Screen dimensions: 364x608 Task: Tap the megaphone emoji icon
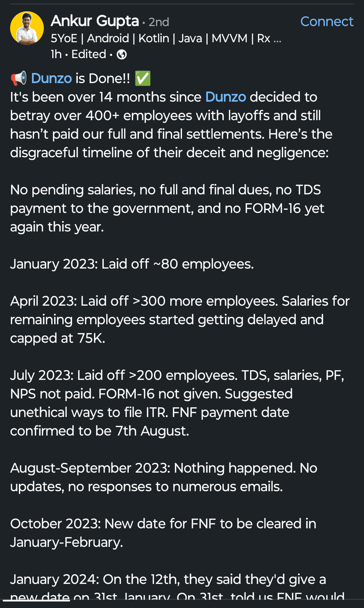(18, 79)
